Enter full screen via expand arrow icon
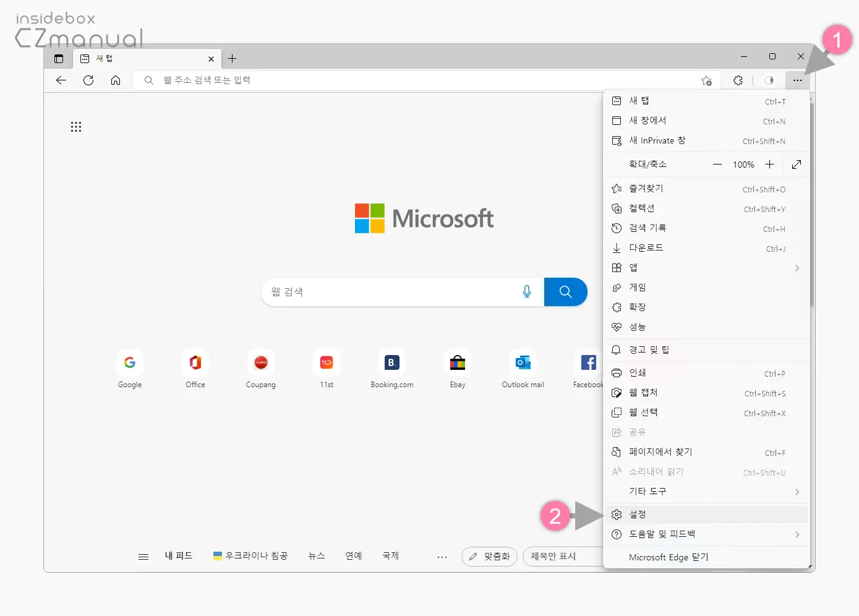The width and height of the screenshot is (859, 616). pyautogui.click(x=797, y=165)
